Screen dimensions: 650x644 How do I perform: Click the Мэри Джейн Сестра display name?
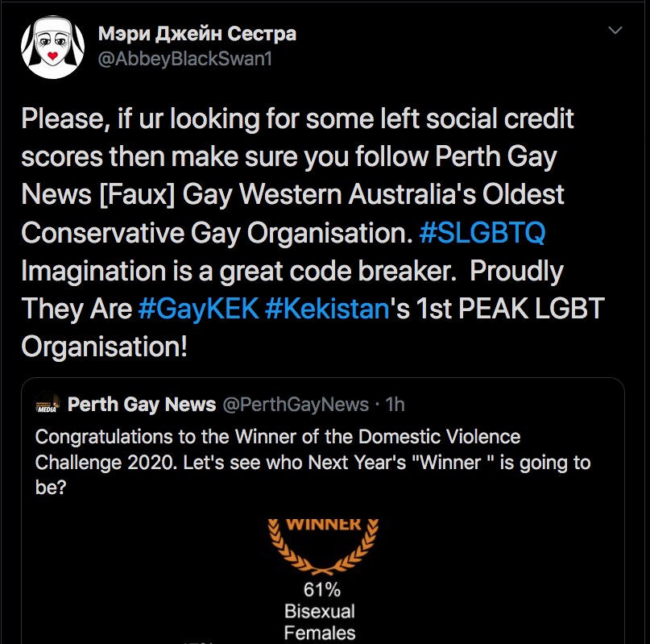pyautogui.click(x=197, y=34)
